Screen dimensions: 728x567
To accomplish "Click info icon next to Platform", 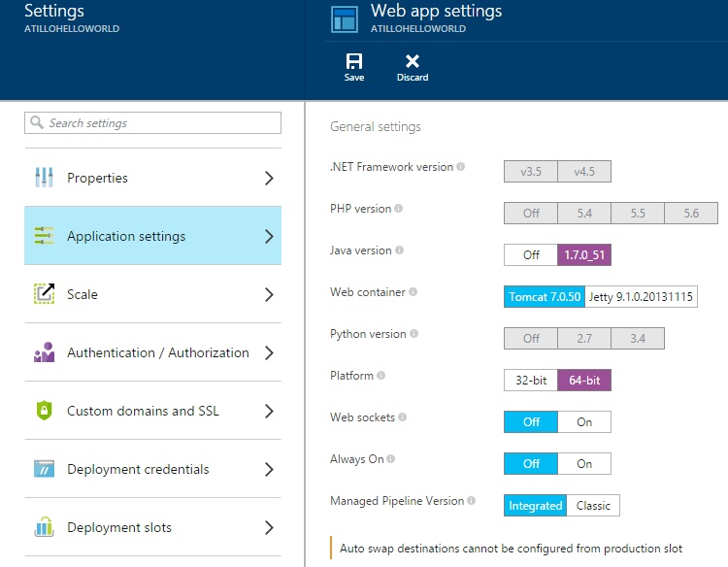I will coord(381,375).
